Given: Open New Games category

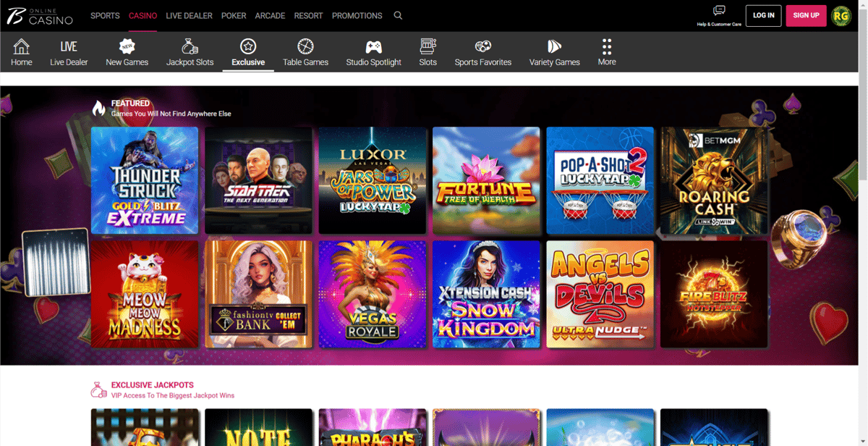Looking at the screenshot, I should pos(127,53).
